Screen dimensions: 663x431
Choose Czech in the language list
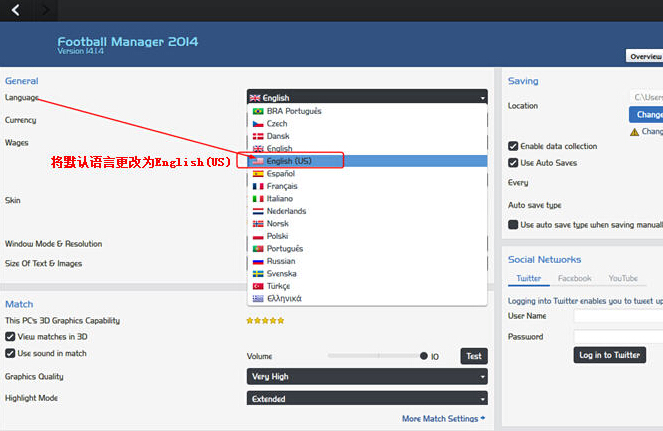pos(367,124)
